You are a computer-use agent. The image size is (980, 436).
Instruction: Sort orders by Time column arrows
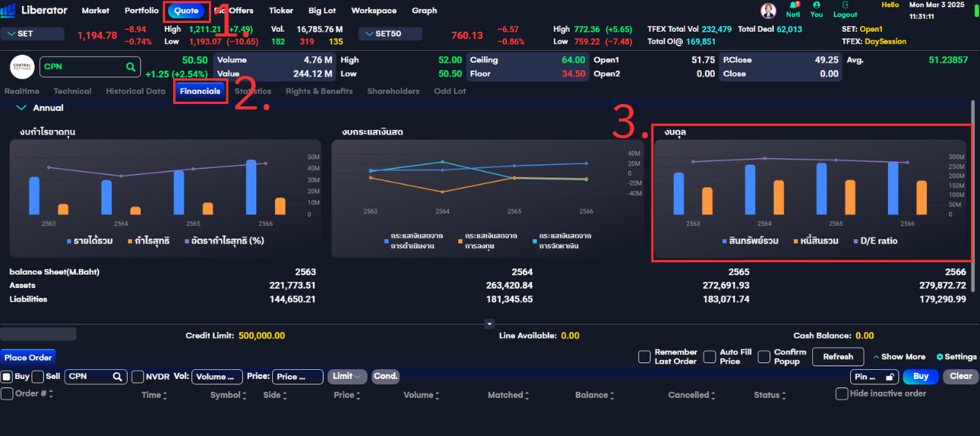(x=165, y=395)
